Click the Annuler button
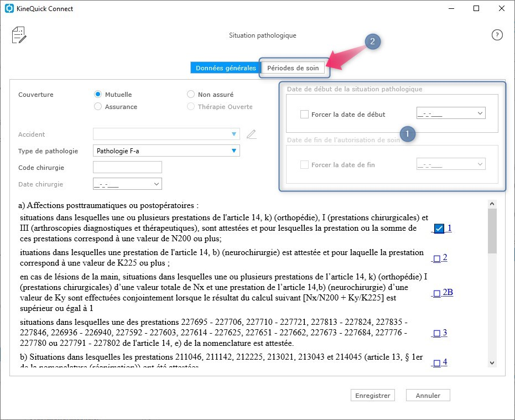Image resolution: width=515 pixels, height=420 pixels. pyautogui.click(x=428, y=395)
